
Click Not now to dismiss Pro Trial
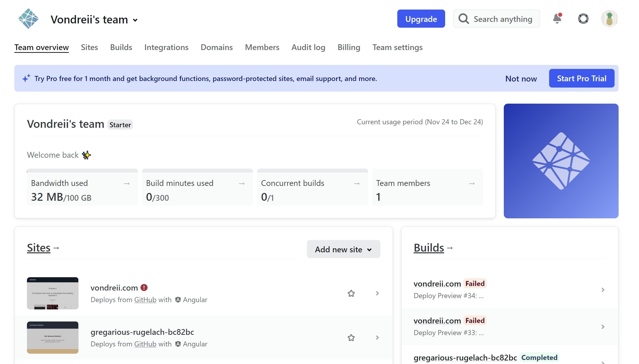pos(521,78)
